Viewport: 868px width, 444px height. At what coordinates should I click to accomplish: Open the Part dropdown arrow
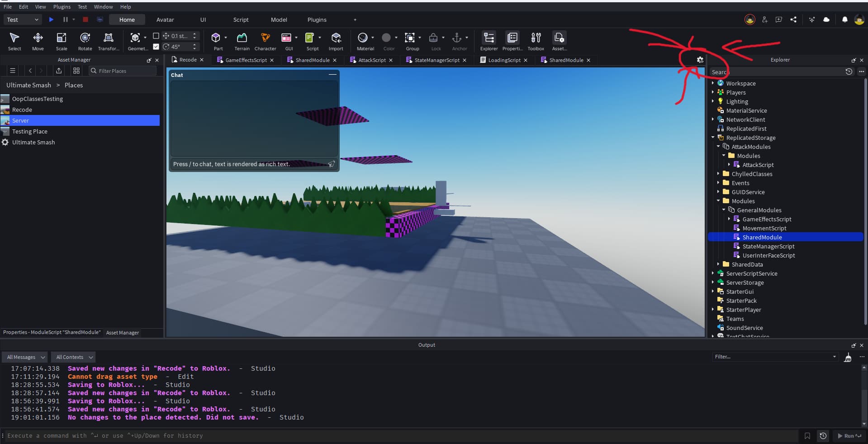[226, 38]
